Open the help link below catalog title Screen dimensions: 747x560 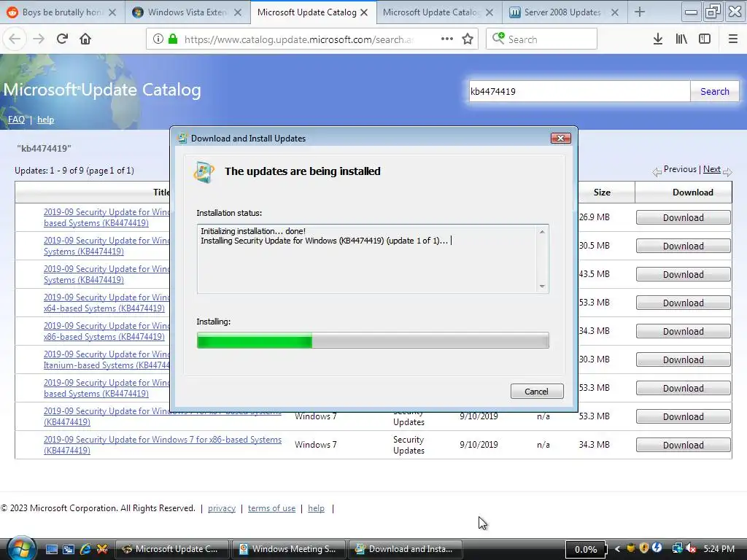click(x=46, y=120)
